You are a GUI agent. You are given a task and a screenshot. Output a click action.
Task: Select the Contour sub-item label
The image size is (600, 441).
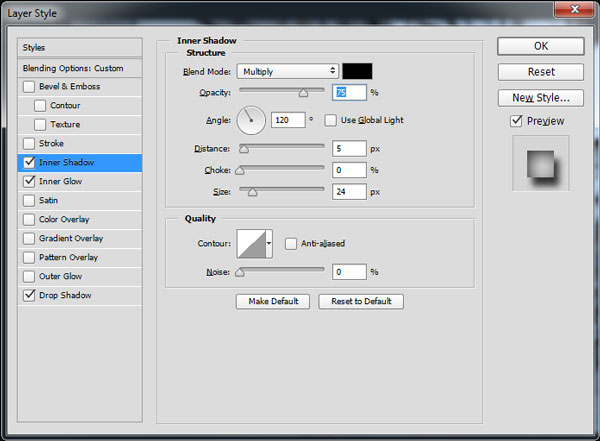(x=65, y=106)
